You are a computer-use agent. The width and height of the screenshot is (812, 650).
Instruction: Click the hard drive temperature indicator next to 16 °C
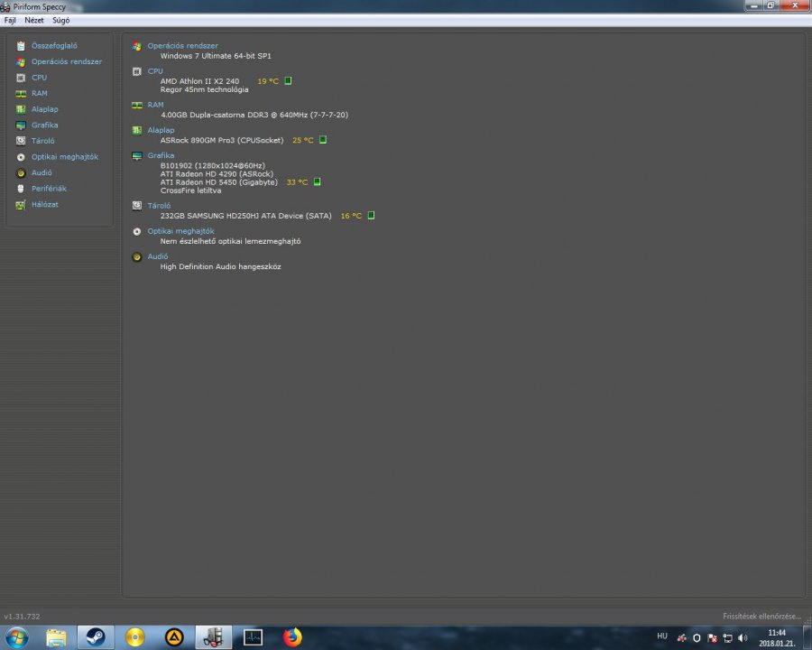click(372, 216)
